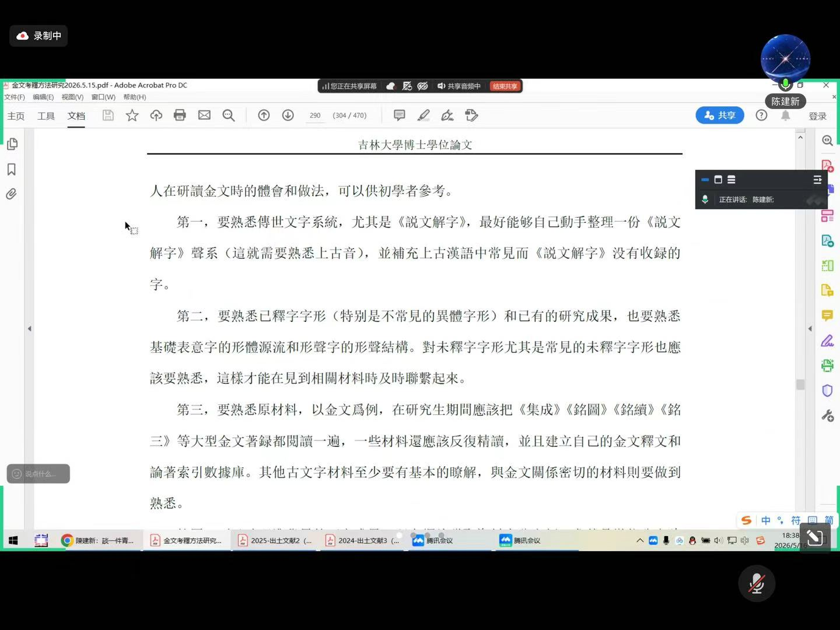Click the document vertical scrollbar thumb

click(x=800, y=384)
